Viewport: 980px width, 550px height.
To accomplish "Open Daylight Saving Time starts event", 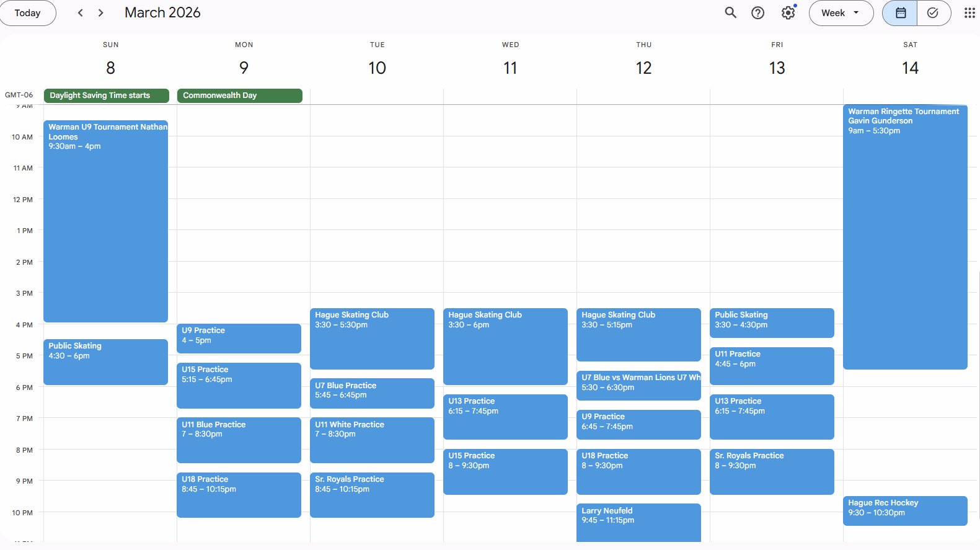I will tap(106, 95).
